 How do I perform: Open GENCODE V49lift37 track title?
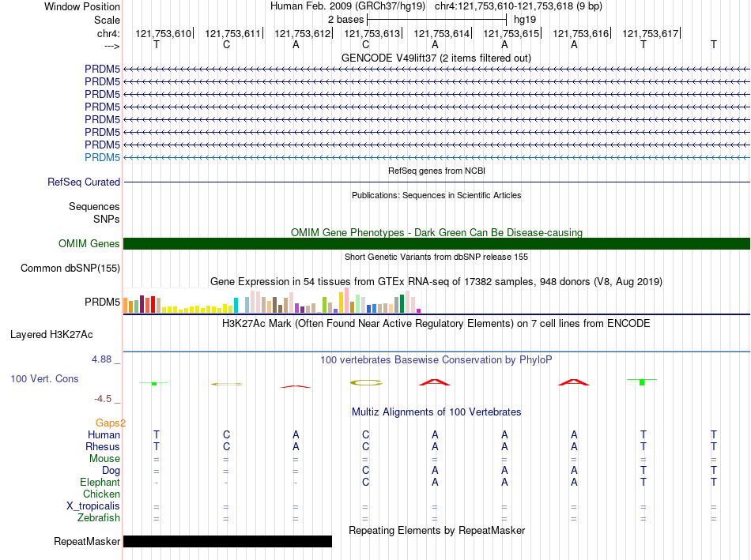436,58
